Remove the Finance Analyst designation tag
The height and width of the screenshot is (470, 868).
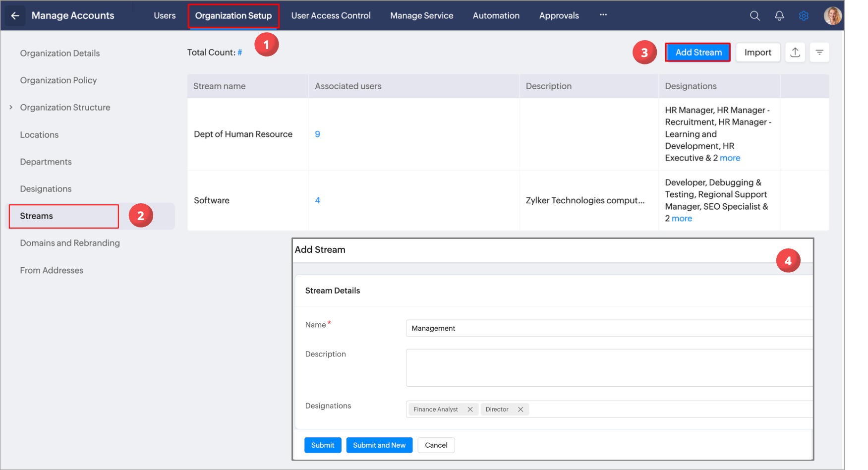tap(470, 410)
